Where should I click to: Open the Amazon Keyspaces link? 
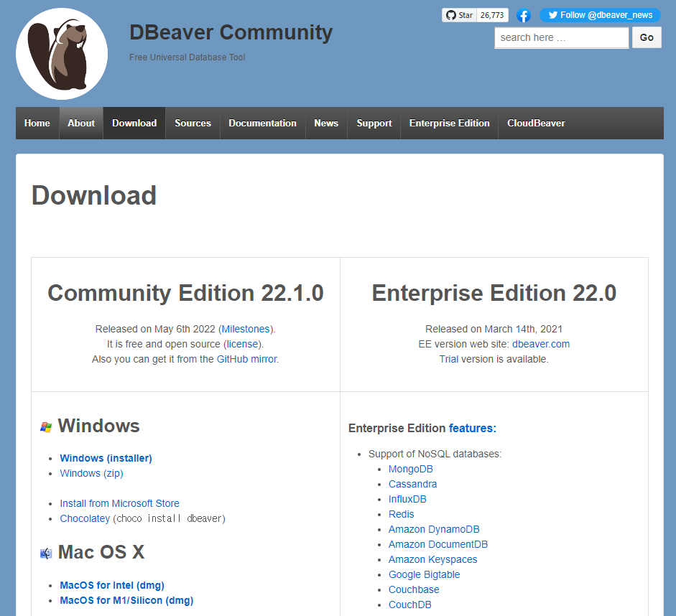tap(433, 559)
